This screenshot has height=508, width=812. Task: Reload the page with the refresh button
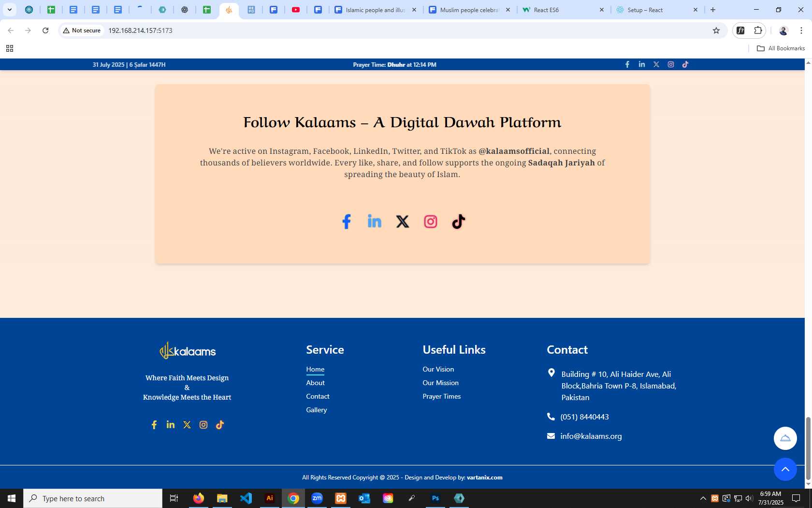click(x=45, y=30)
